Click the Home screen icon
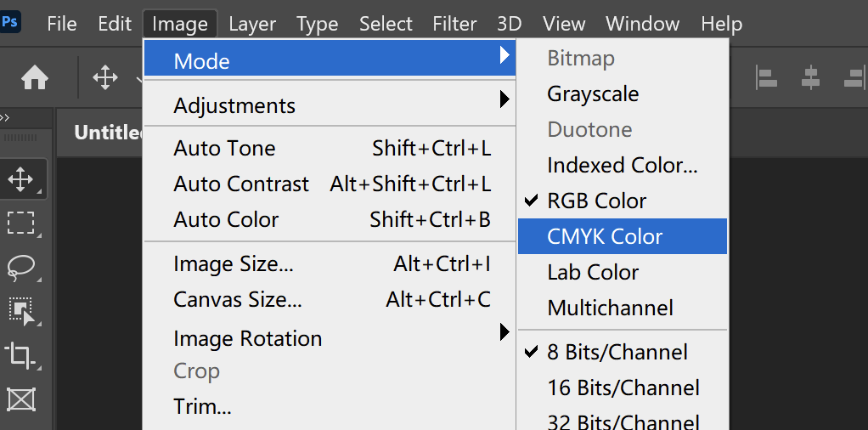Screen dimensions: 868x430 tap(35, 79)
